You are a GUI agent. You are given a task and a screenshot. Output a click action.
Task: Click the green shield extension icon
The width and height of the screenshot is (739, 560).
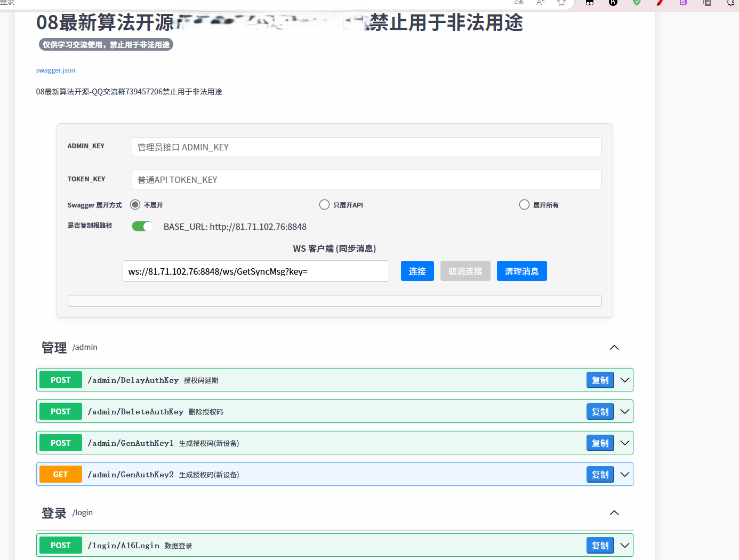tap(637, 3)
